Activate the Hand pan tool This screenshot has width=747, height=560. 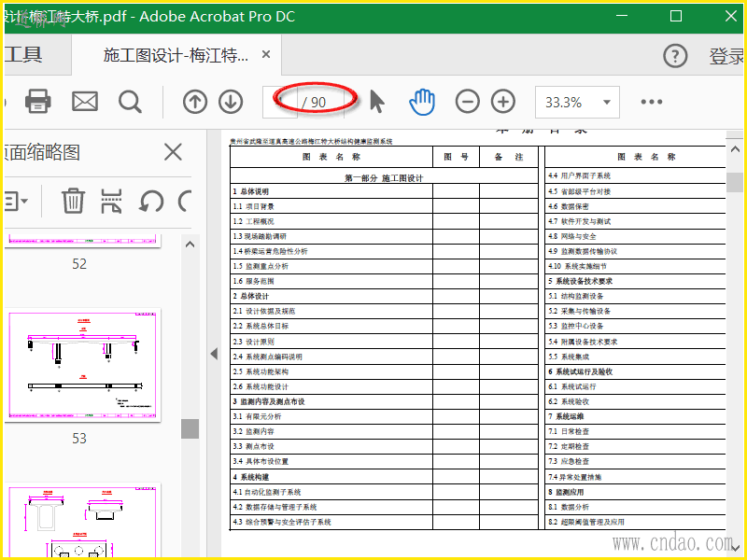tap(422, 102)
